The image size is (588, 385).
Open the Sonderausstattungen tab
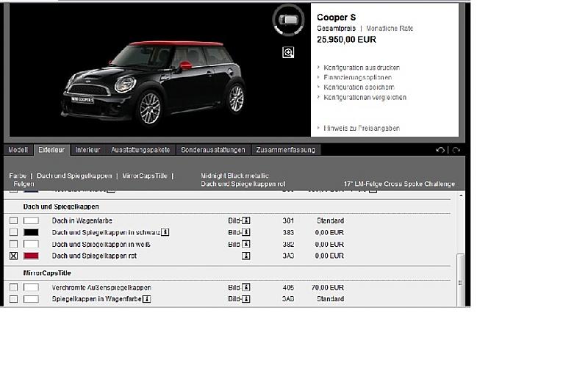point(213,150)
